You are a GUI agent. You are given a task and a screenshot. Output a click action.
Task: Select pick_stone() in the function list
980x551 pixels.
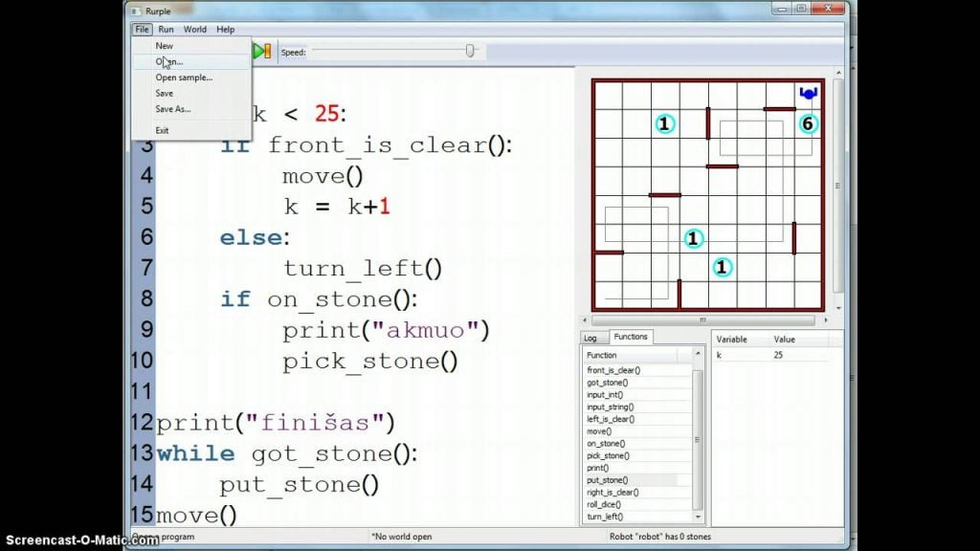tap(608, 455)
